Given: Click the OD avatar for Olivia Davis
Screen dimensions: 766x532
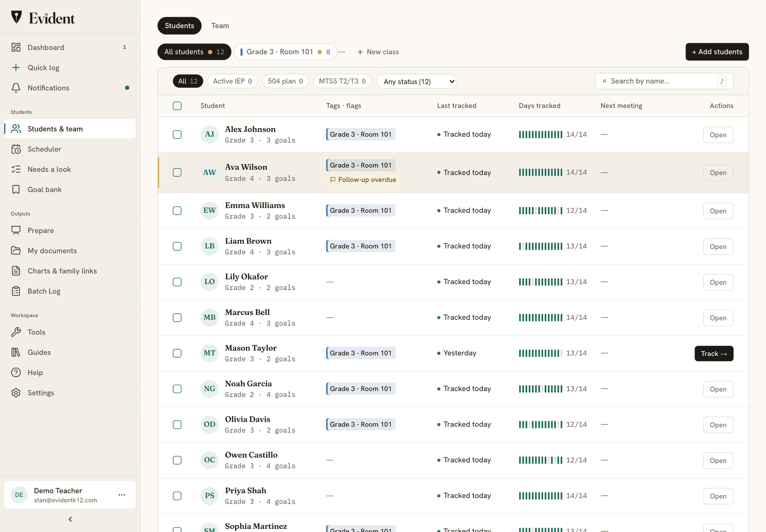Looking at the screenshot, I should (x=209, y=424).
